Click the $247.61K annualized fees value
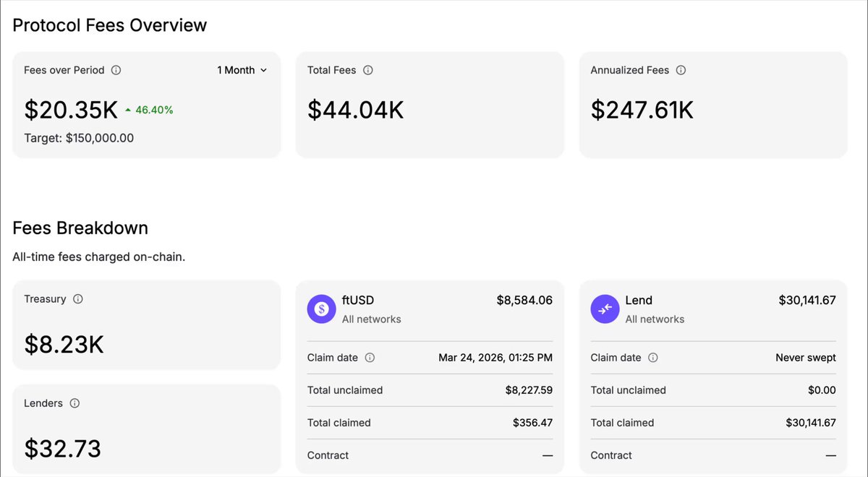868x477 pixels. [x=642, y=110]
